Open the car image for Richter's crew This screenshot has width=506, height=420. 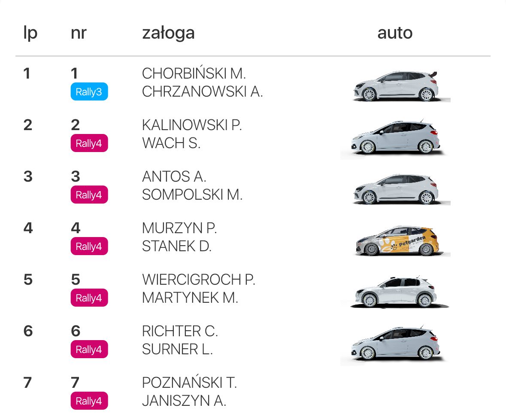394,344
